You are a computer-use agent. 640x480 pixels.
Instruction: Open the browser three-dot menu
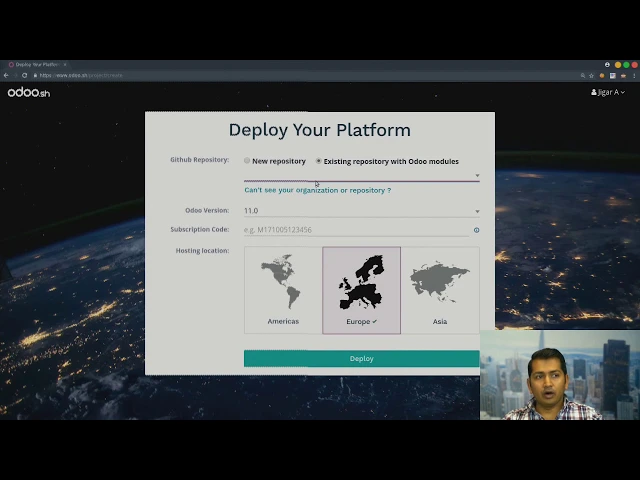[634, 76]
